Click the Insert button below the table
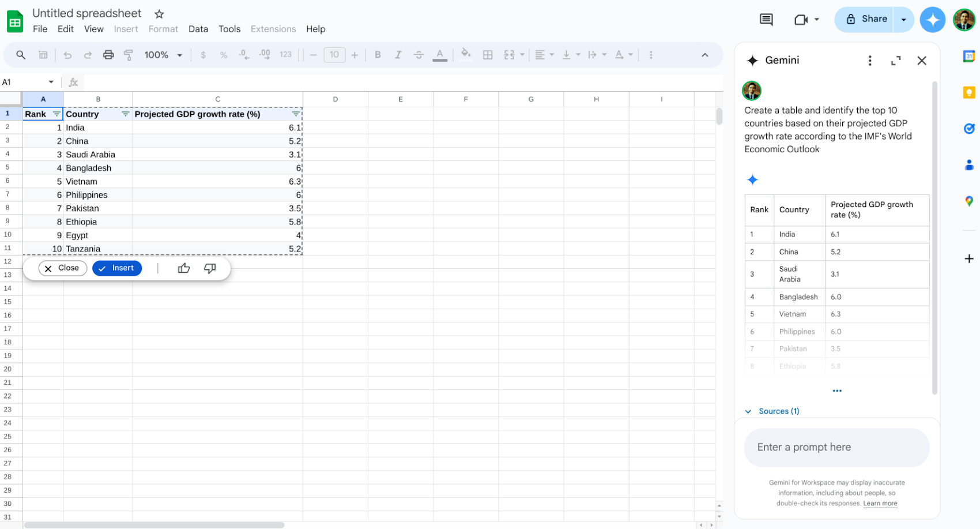The image size is (980, 529). tap(117, 268)
